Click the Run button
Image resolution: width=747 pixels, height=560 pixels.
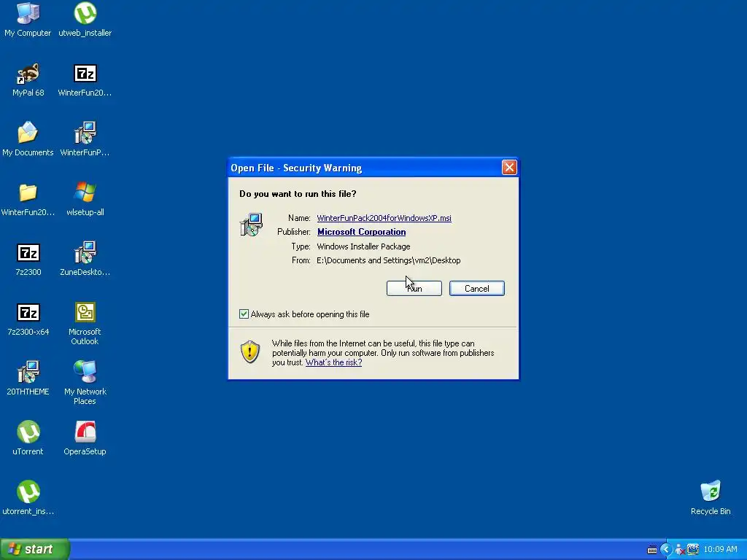point(414,289)
